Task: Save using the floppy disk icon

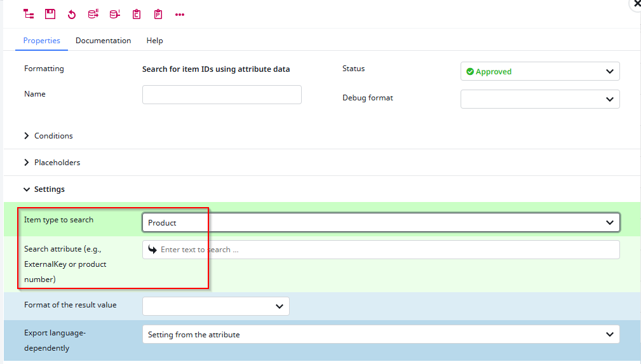Action: point(50,15)
